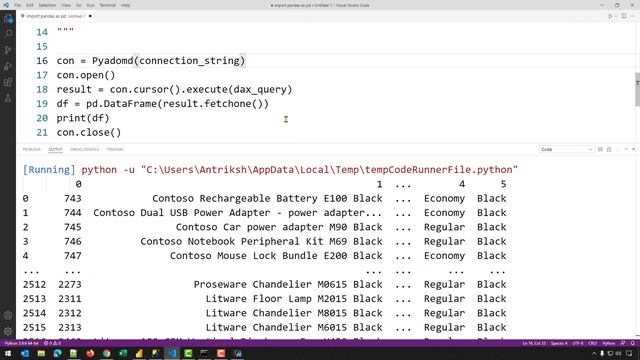Click line number 15 in gutter
The image size is (640, 360).
42,47
